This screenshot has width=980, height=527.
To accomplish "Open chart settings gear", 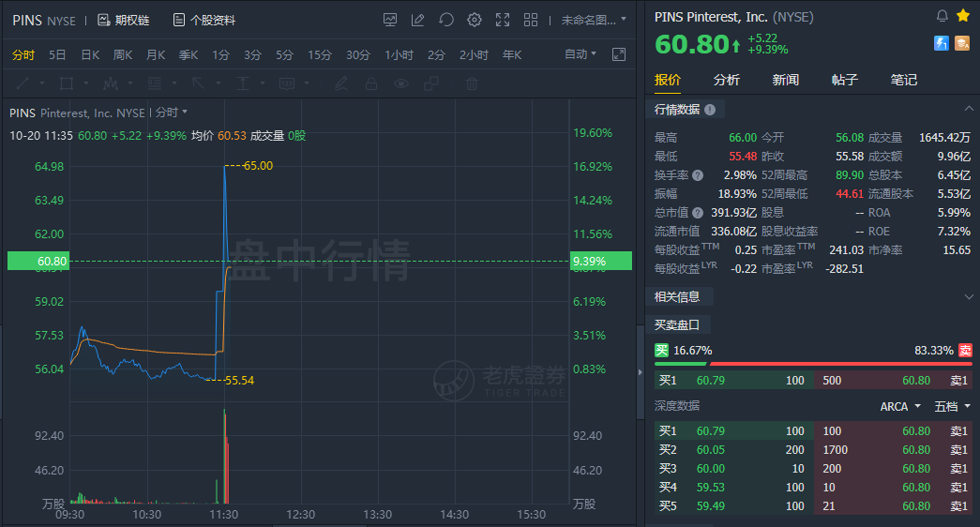I will [x=475, y=20].
